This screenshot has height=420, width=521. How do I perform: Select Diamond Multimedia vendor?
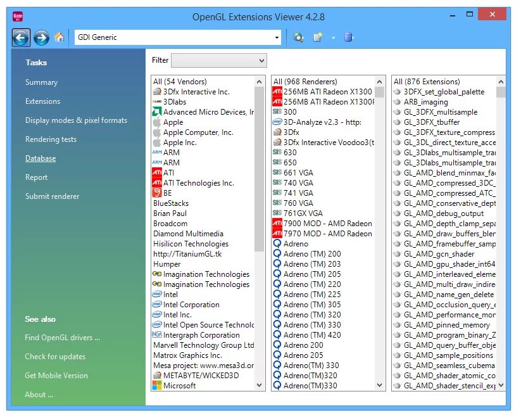(x=188, y=234)
